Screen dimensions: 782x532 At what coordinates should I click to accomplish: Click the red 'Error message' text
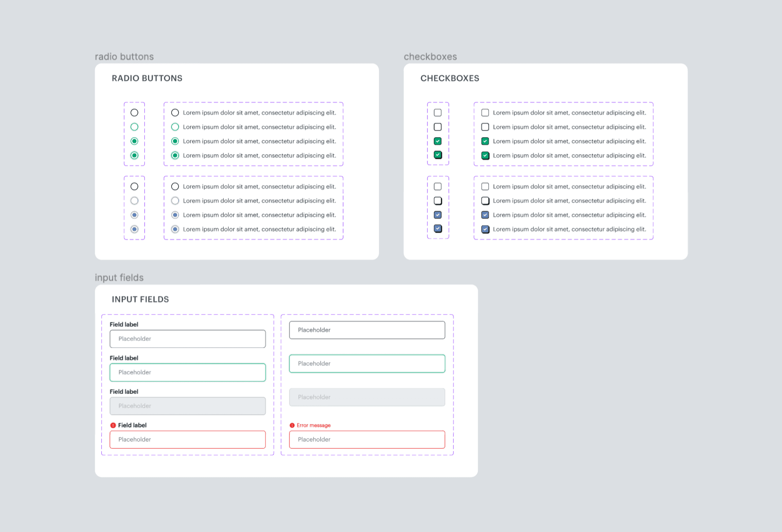pos(314,425)
